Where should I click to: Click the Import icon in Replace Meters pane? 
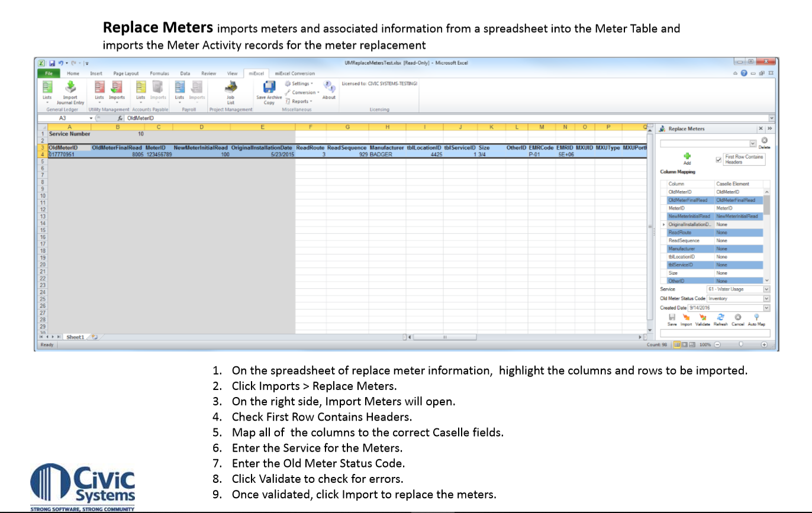point(686,318)
